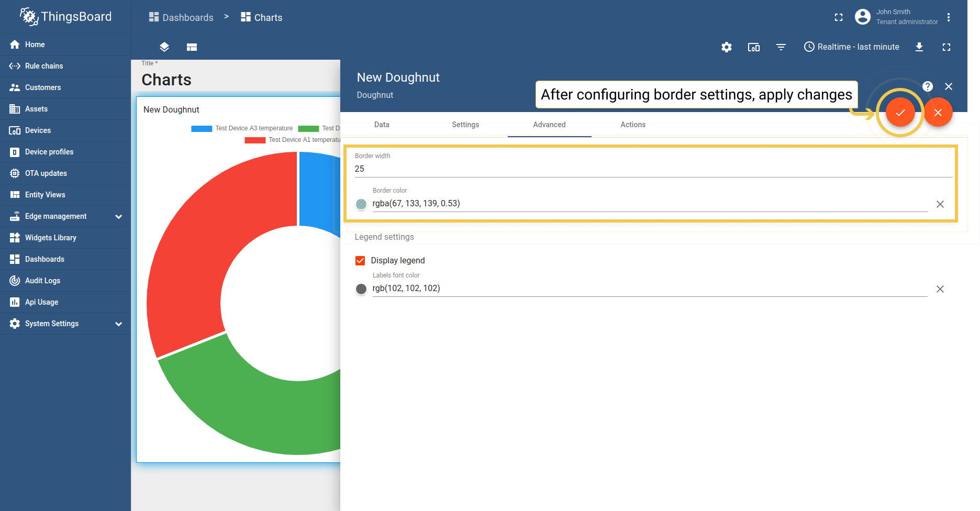Open dashboard settings gear icon
Viewport: 980px width, 511px height.
pos(726,47)
